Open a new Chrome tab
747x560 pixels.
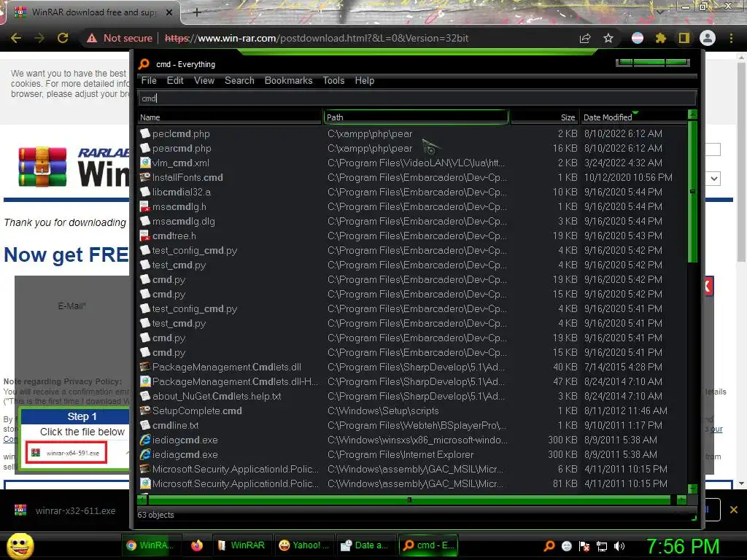pos(197,12)
